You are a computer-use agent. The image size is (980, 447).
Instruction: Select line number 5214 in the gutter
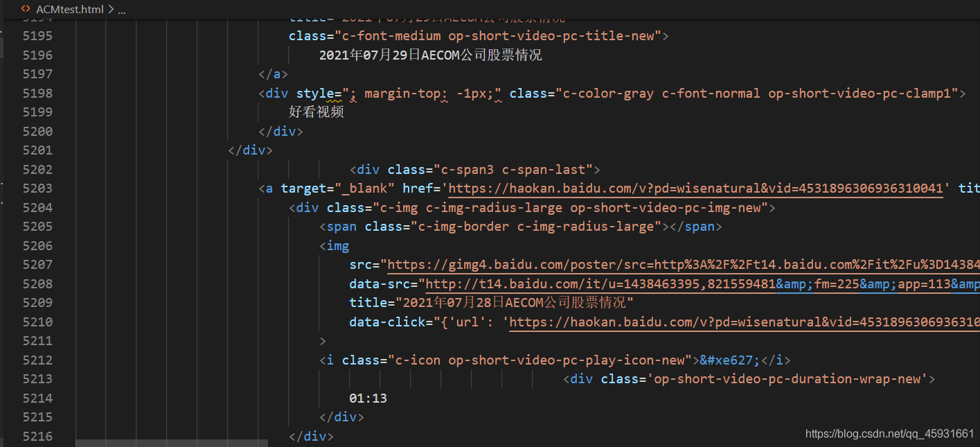[x=37, y=398]
